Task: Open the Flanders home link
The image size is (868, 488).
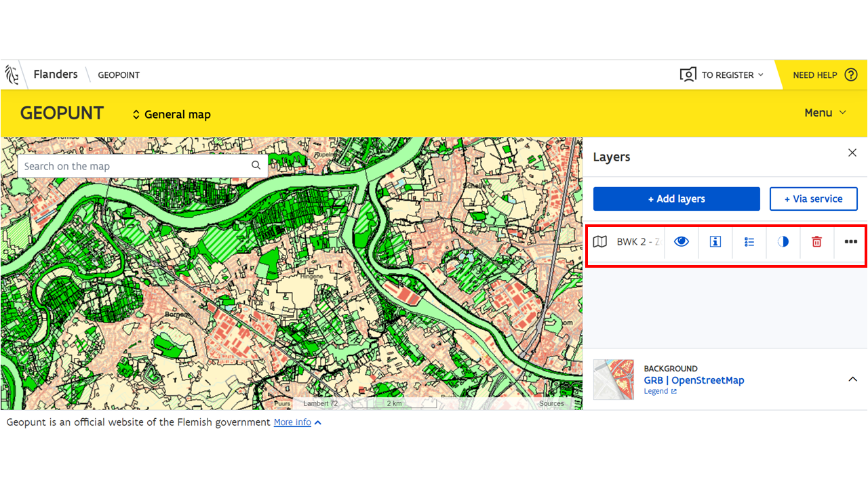Action: point(56,75)
